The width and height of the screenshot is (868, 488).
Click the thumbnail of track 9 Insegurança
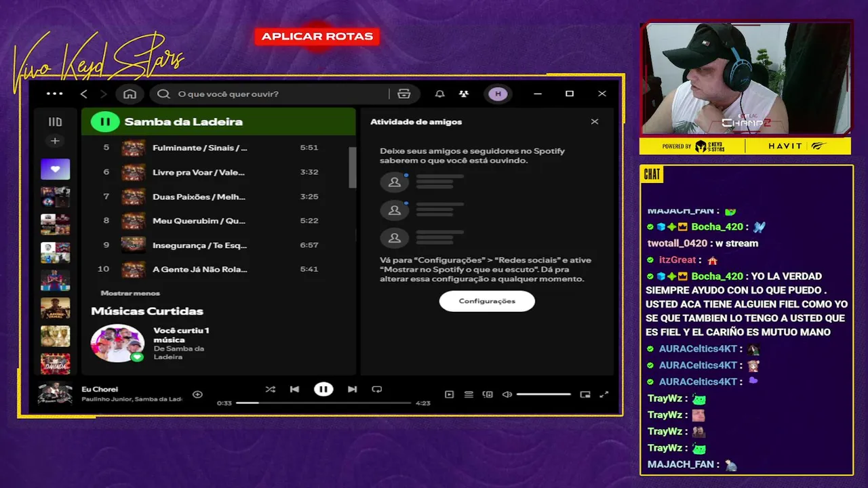click(x=133, y=245)
